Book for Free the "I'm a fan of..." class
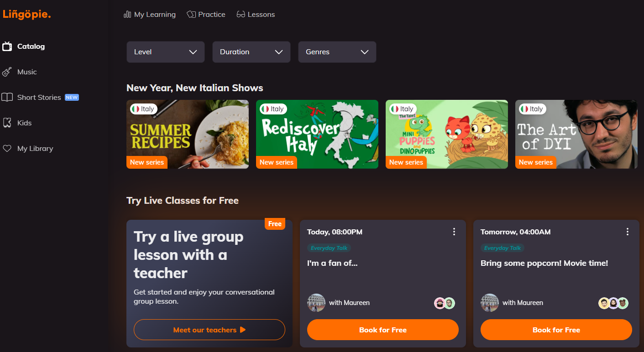The width and height of the screenshot is (644, 352). point(382,330)
